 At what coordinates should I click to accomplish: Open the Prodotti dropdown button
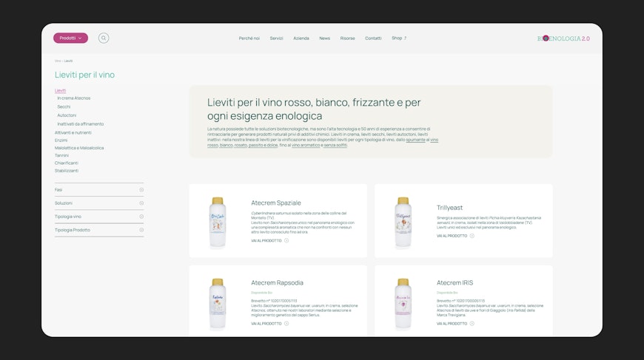pos(70,38)
